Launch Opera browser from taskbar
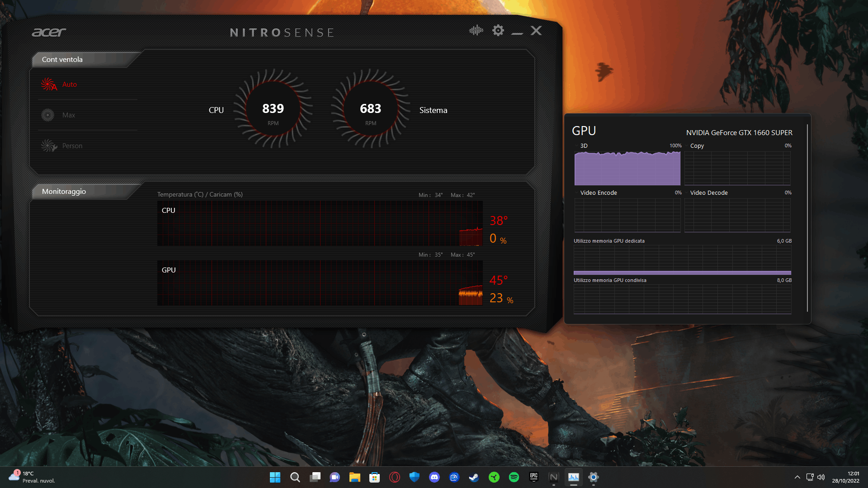Viewport: 868px width, 488px height. point(395,477)
